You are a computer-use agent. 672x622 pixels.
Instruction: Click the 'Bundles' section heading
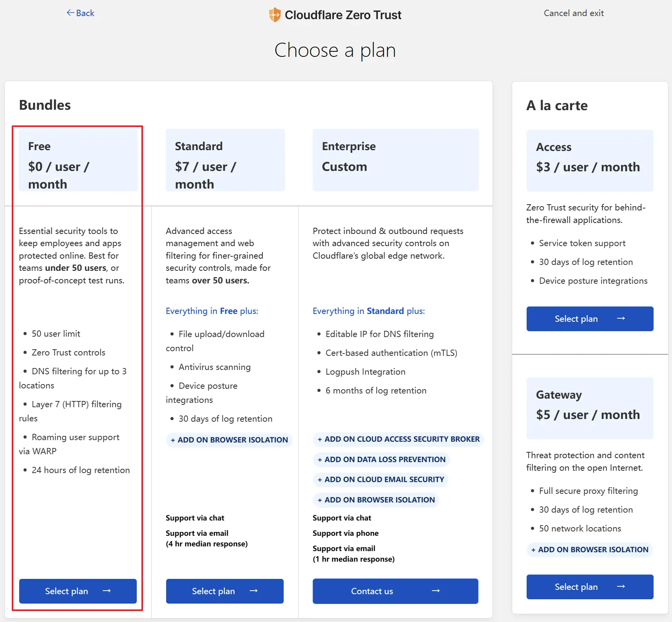pos(45,105)
